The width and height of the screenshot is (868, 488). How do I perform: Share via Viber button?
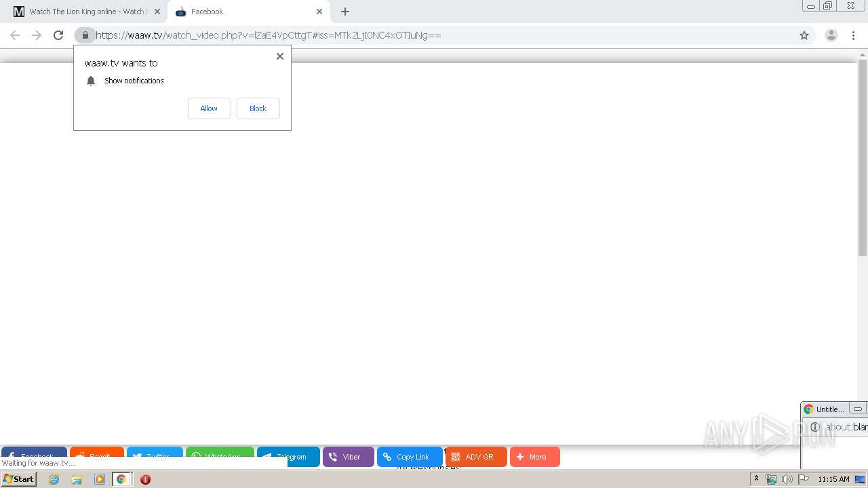coord(348,457)
